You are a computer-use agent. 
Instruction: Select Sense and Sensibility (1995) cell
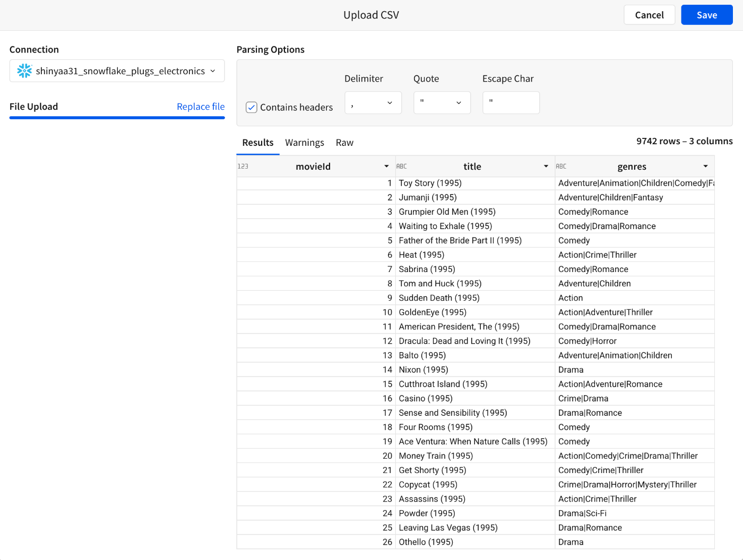[x=475, y=413]
